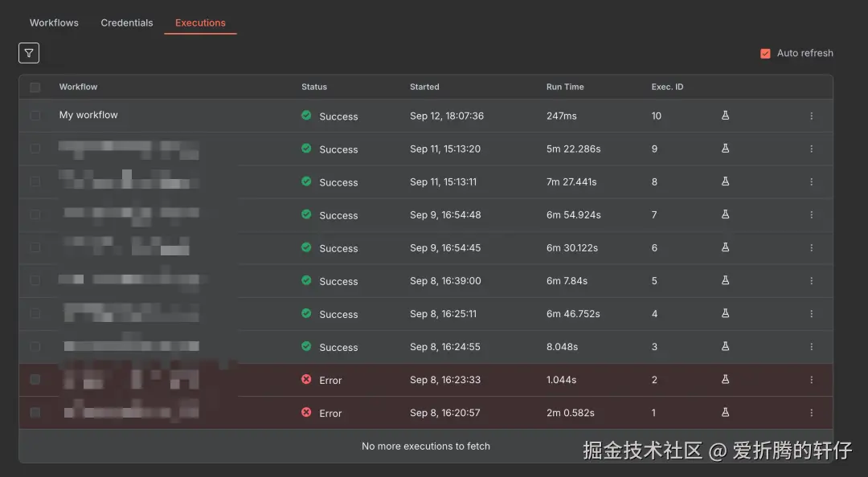Image resolution: width=868 pixels, height=477 pixels.
Task: Select the checkbox for My workflow row
Action: [x=35, y=116]
